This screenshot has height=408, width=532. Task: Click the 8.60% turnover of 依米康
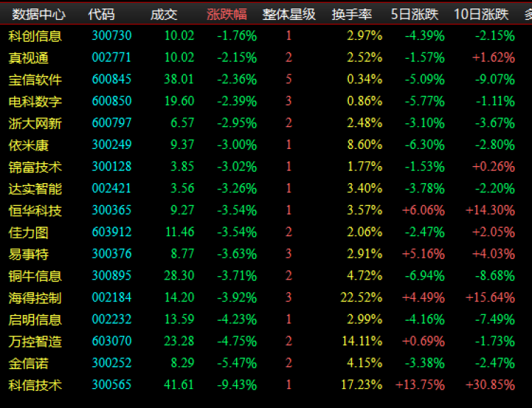click(365, 145)
